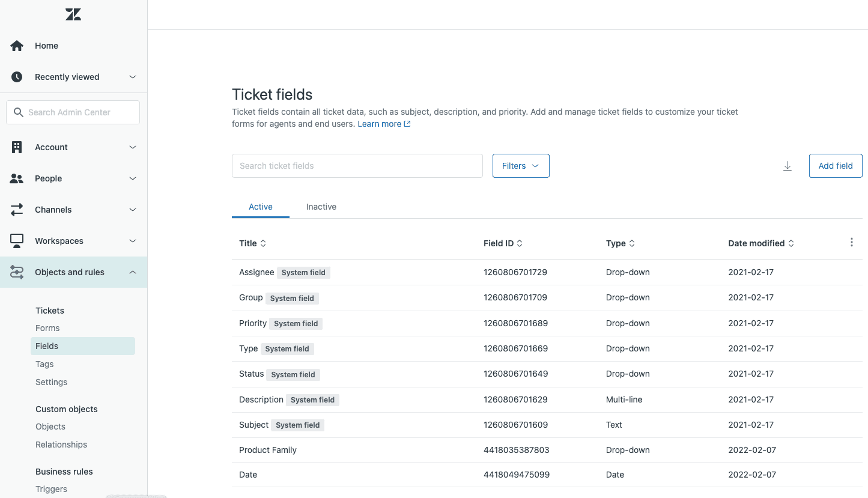Click the download icon near Add field
Viewport: 868px width, 498px height.
point(788,166)
